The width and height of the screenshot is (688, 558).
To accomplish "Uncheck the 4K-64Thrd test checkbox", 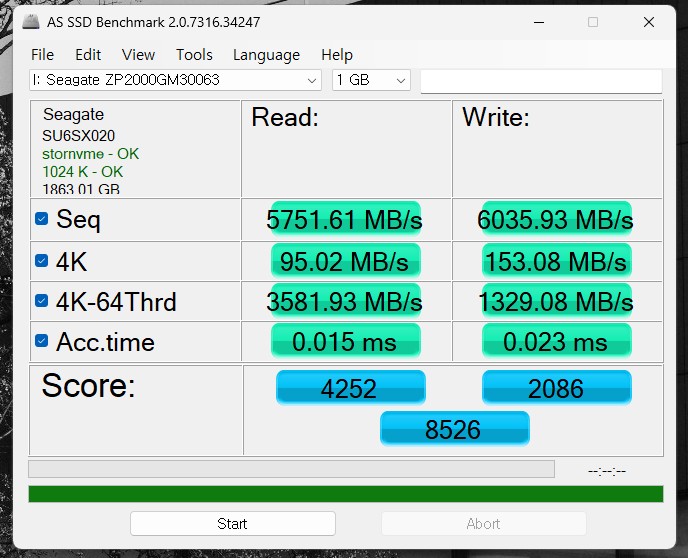I will pos(41,300).
